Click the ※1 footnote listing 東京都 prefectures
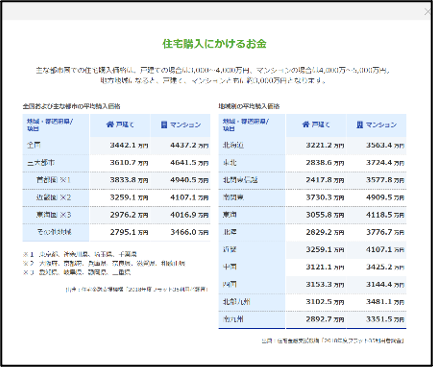Image resolution: width=434 pixels, height=368 pixels. point(80,254)
